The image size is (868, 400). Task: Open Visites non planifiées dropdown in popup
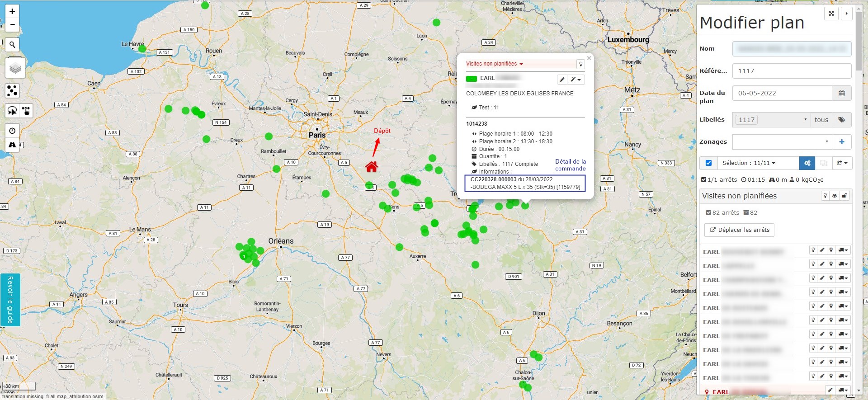pos(494,64)
